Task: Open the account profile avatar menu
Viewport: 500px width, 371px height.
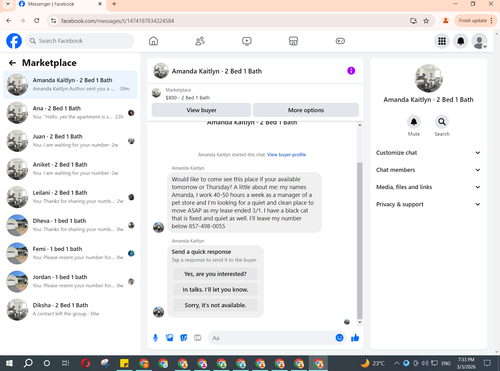Action: point(479,41)
